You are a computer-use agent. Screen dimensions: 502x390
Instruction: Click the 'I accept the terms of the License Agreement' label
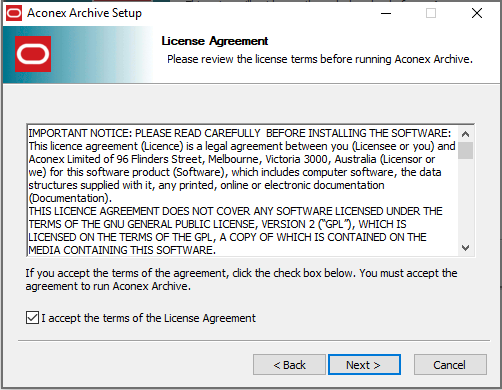coord(149,318)
